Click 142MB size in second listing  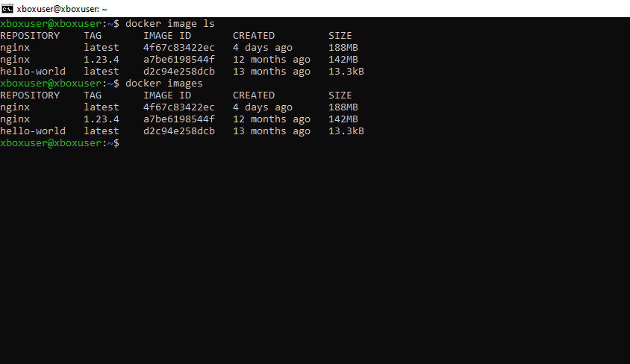coord(343,119)
